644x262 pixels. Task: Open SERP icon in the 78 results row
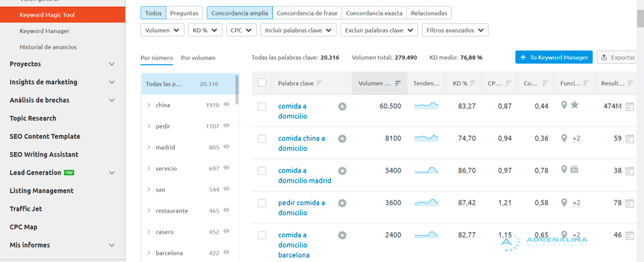tap(629, 203)
